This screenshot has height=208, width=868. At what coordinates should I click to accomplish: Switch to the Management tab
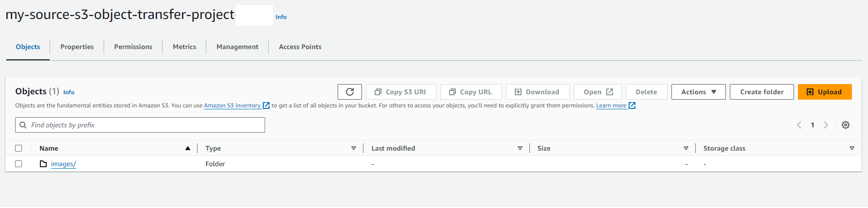pos(237,47)
